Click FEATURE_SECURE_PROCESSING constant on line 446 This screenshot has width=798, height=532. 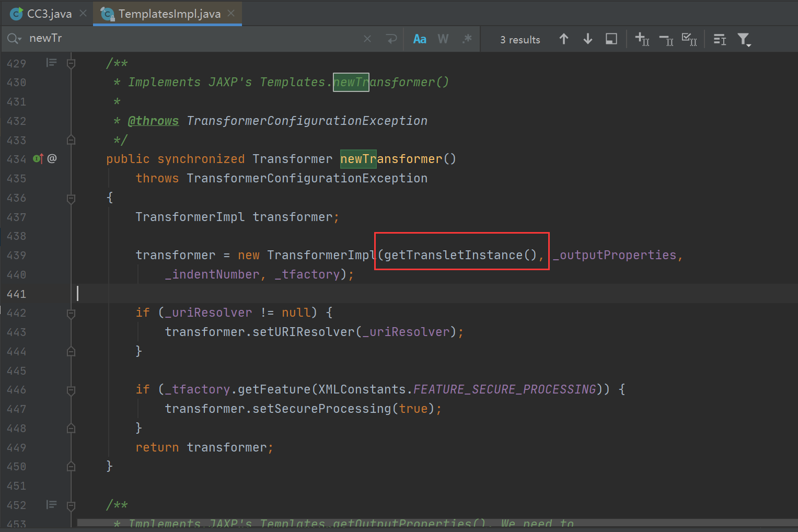504,389
